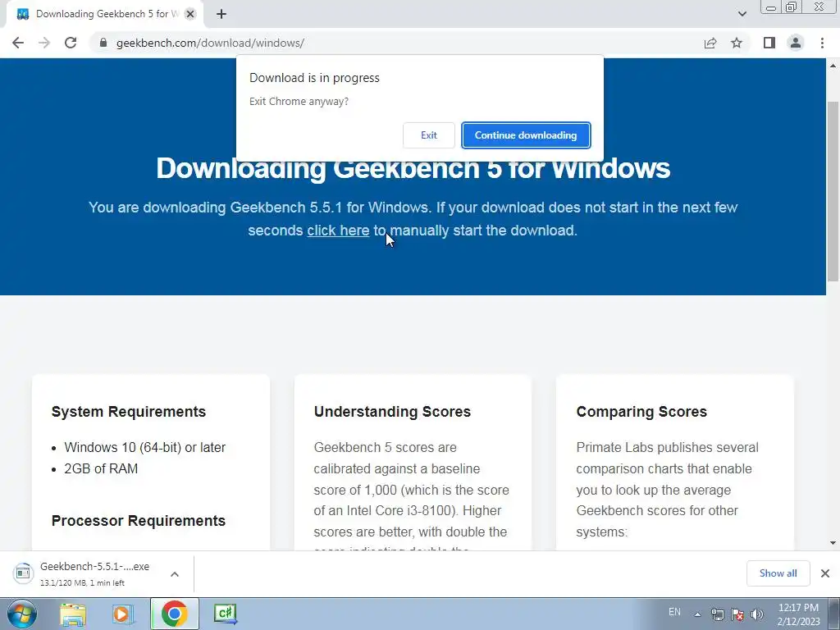Choose Continue downloading

526,135
